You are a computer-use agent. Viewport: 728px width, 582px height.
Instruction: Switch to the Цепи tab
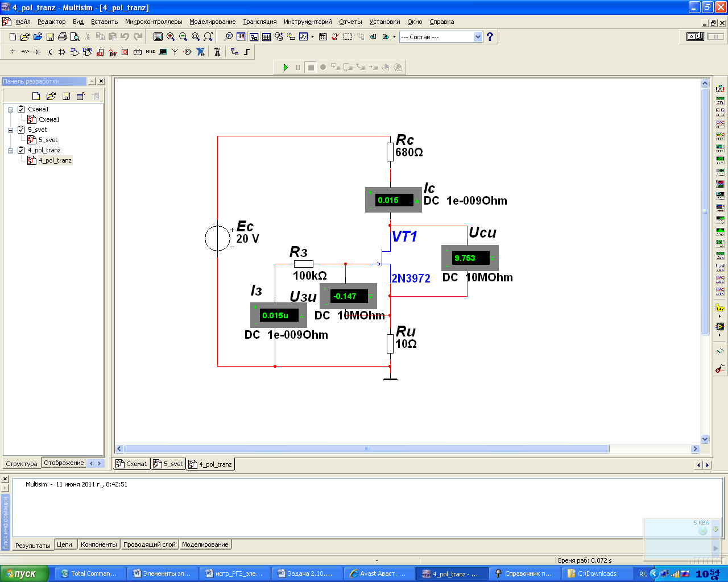click(x=65, y=544)
